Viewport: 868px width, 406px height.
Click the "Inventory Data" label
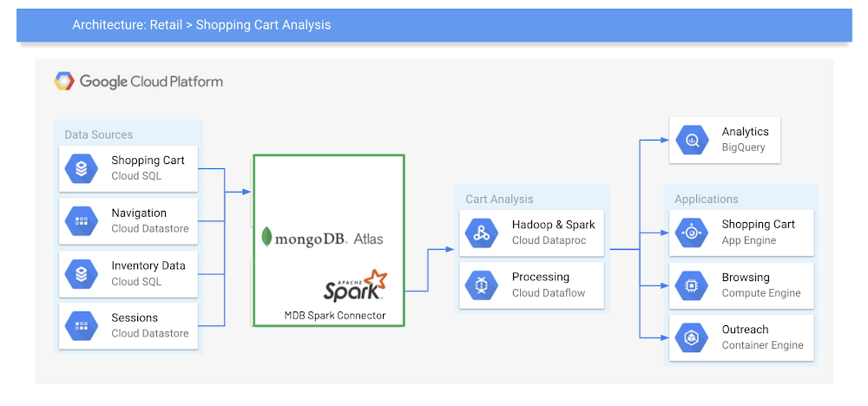(148, 266)
